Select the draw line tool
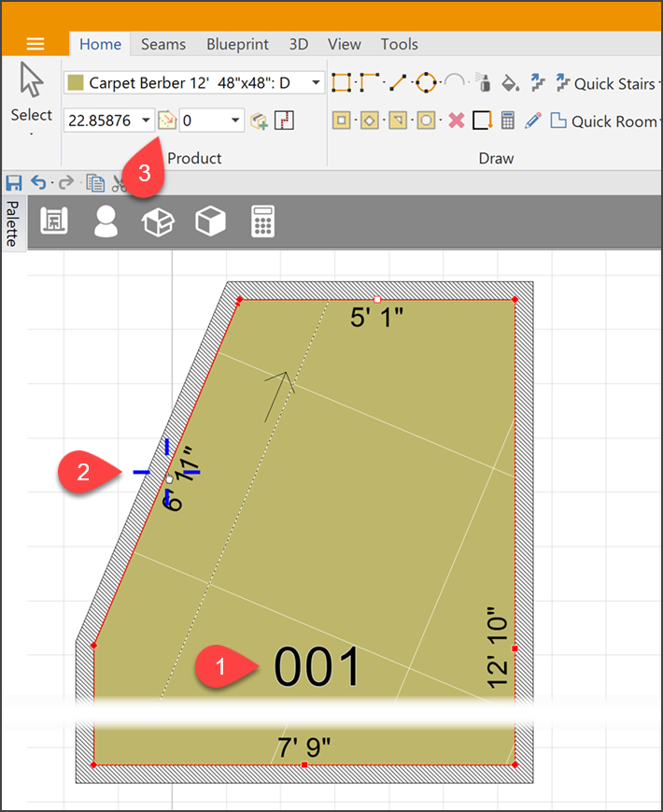This screenshot has width=663, height=812. [x=398, y=82]
